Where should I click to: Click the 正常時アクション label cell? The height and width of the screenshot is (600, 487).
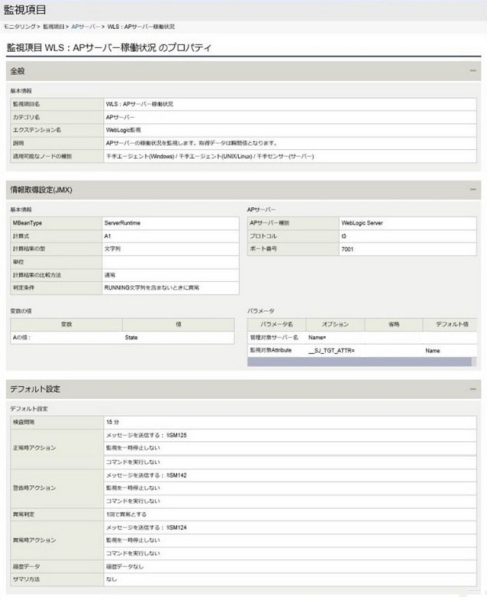(57, 448)
